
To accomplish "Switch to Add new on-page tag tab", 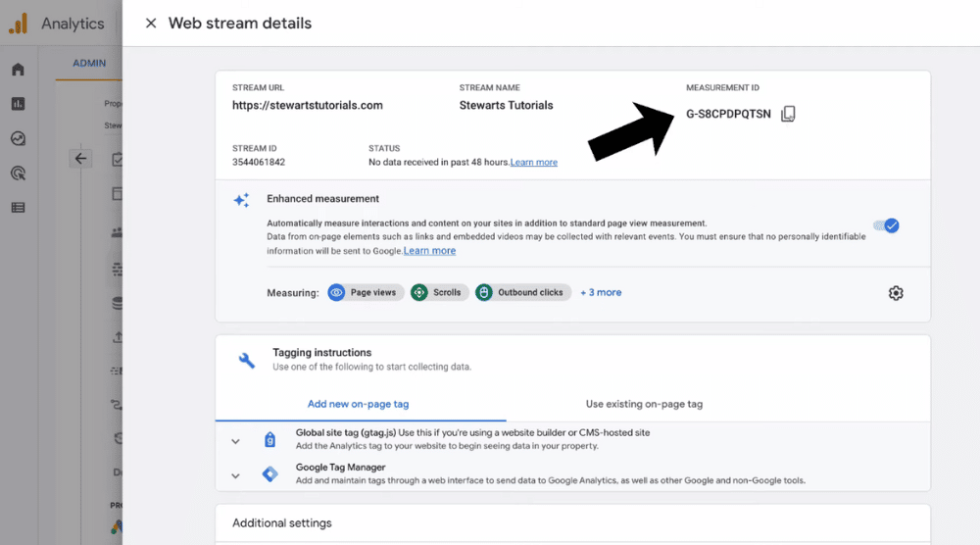I will coord(358,404).
